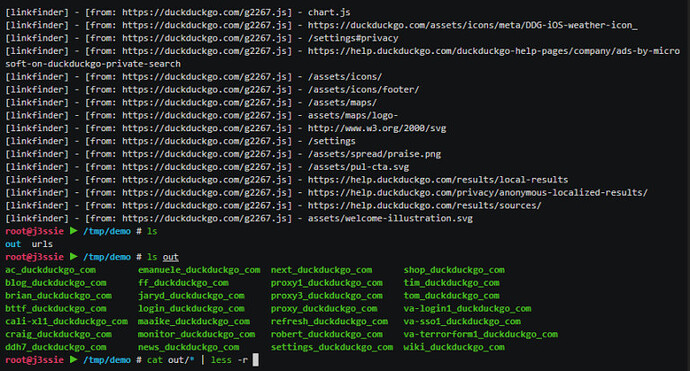This screenshot has height=371, width=690.
Task: Select the 'out' directory in the ls output
Action: [13, 244]
